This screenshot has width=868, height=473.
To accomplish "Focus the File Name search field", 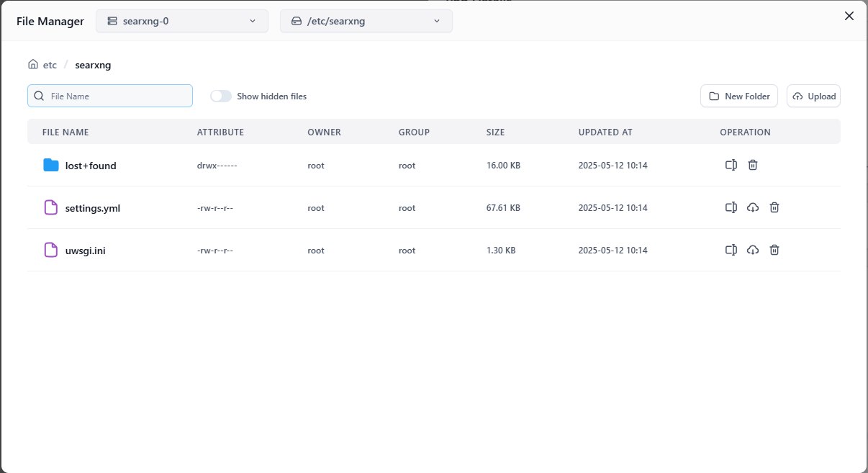I will pyautogui.click(x=110, y=96).
